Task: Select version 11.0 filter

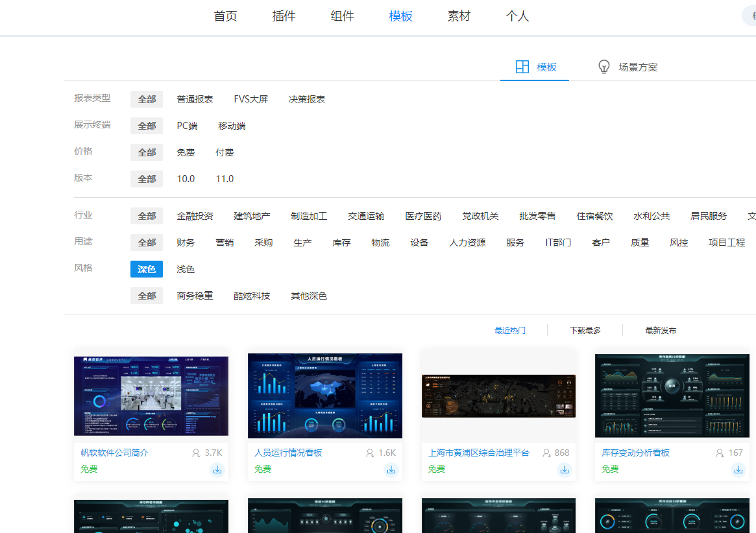Action: [x=225, y=179]
